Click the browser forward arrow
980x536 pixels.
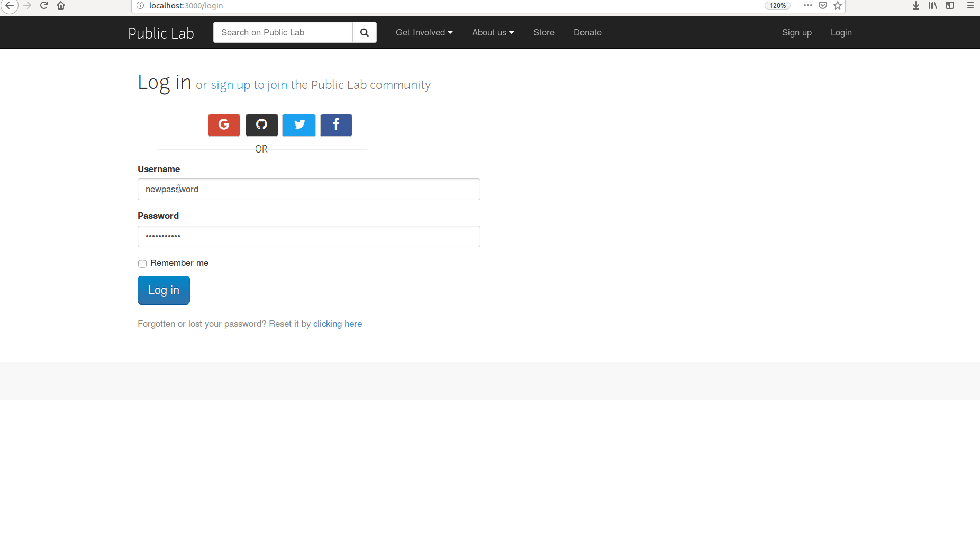(x=28, y=5)
